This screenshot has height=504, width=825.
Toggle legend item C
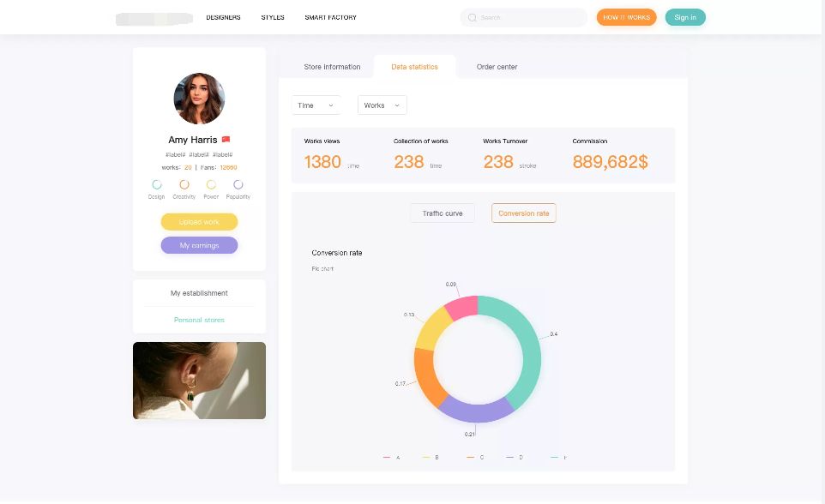click(475, 457)
